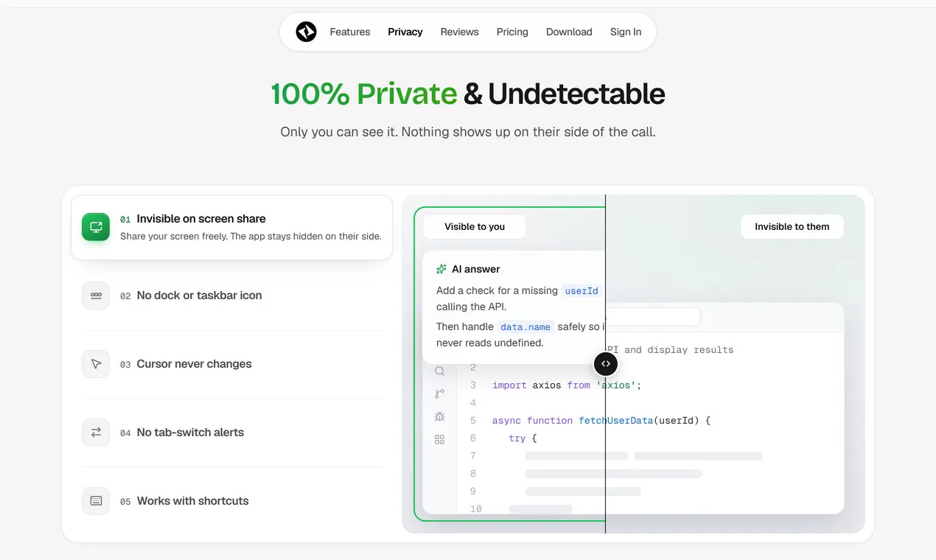Select the Invisible on screen share card
The width and height of the screenshot is (936, 560).
(231, 227)
